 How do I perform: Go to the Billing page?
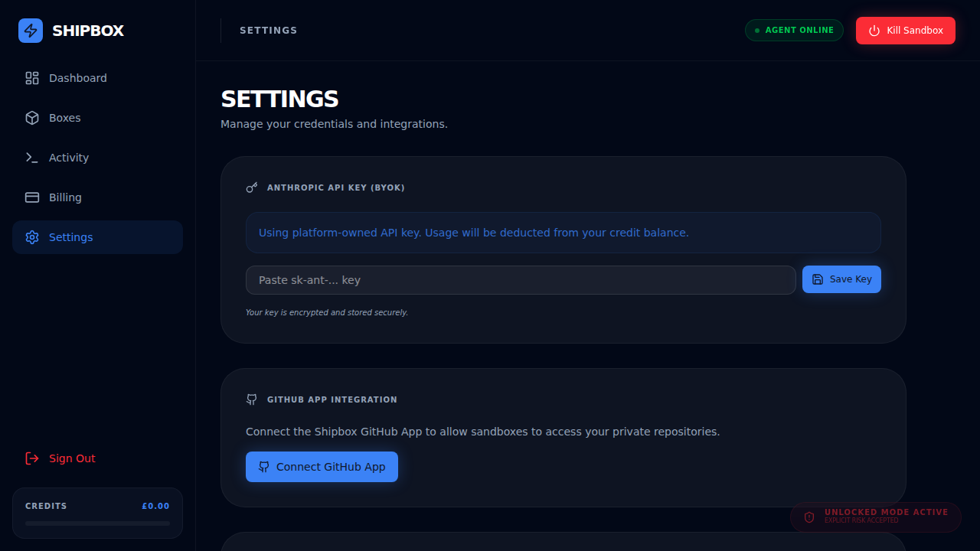[66, 197]
